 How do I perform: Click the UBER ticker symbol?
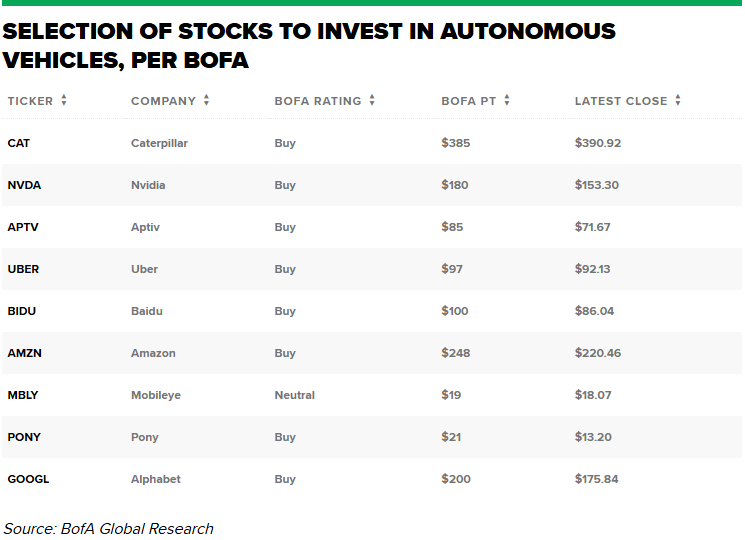point(23,269)
